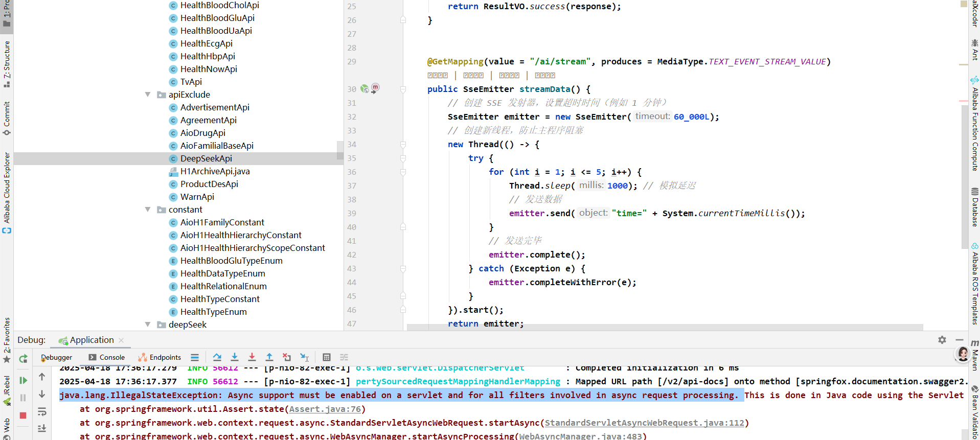
Task: Resume program execution
Action: [23, 380]
